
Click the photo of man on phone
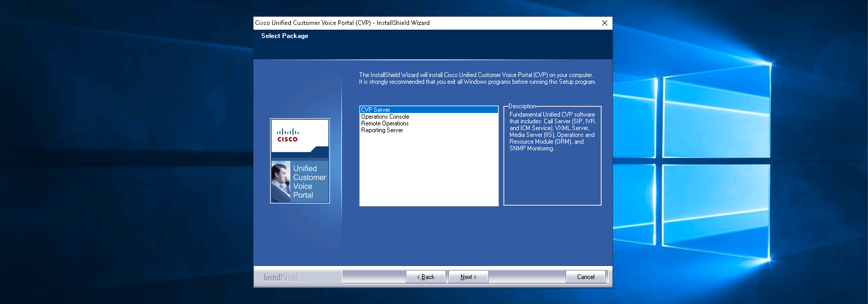pos(281,182)
